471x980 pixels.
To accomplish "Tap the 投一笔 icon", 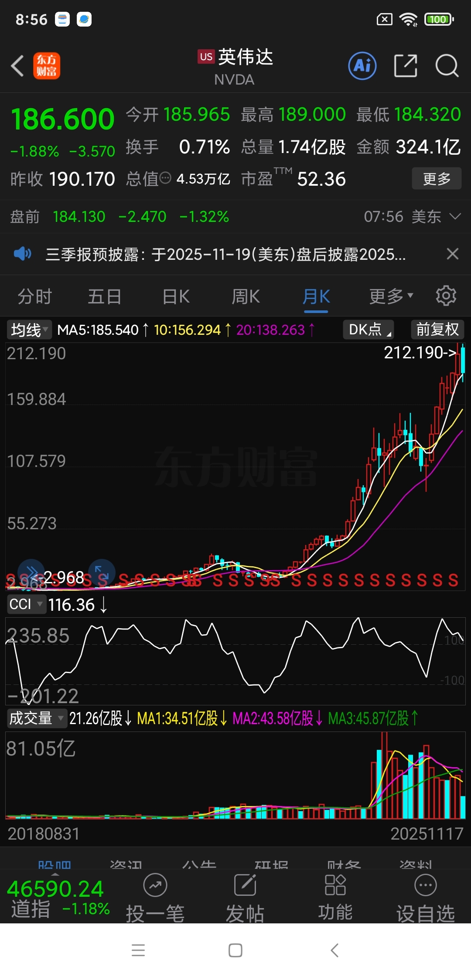I will [155, 885].
